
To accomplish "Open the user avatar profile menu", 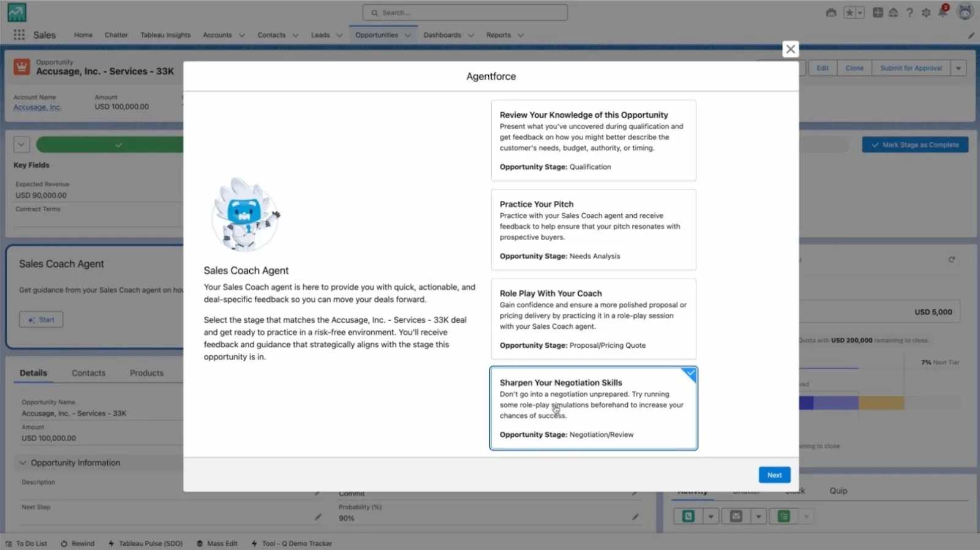I will coord(965,12).
